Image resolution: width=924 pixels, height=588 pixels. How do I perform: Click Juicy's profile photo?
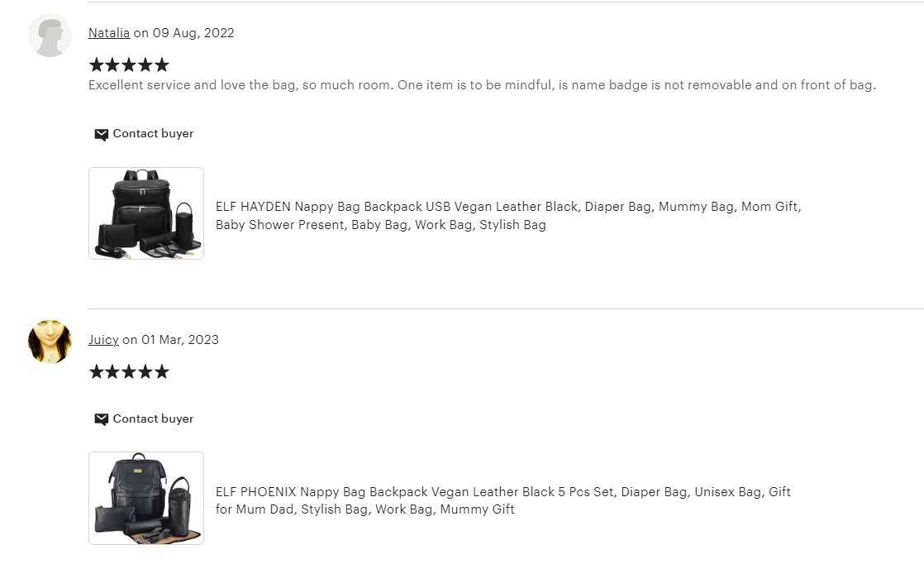pyautogui.click(x=50, y=342)
